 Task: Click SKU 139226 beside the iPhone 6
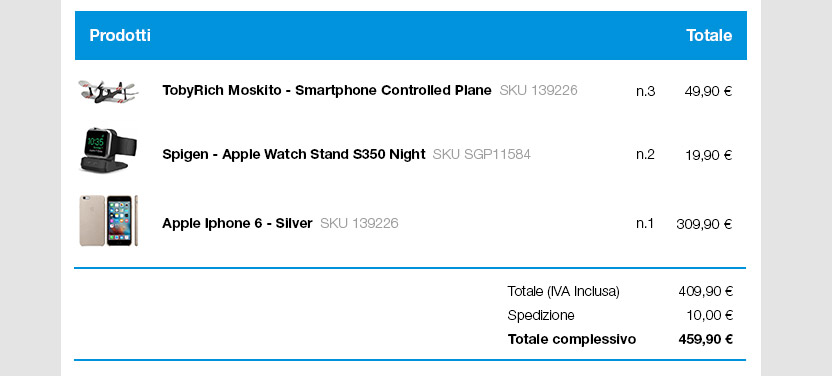(359, 223)
